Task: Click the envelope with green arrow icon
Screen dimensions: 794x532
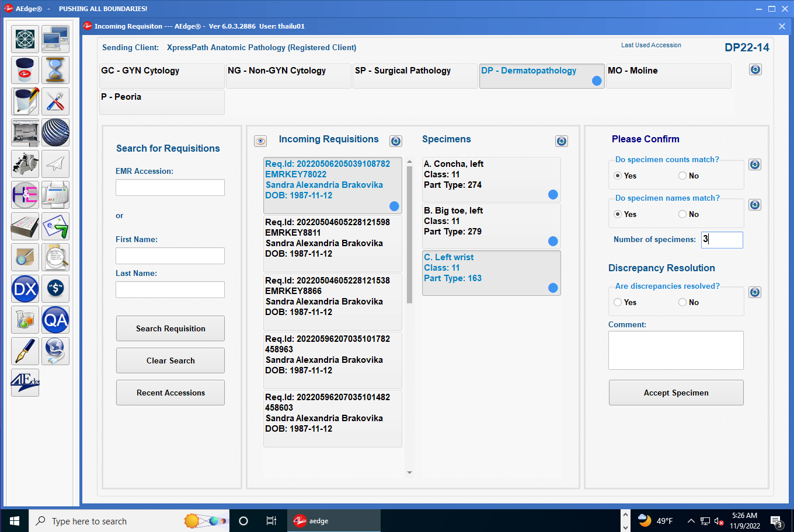Action: 55,226
